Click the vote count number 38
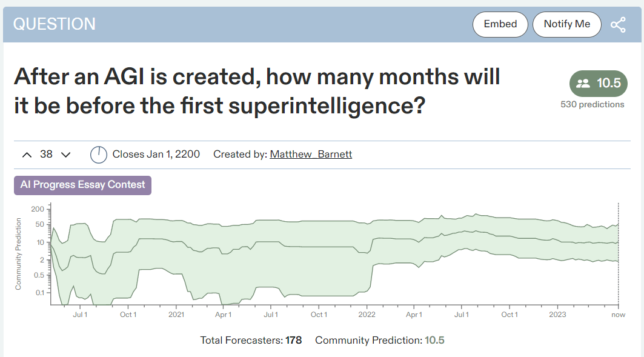This screenshot has height=357, width=644. pos(46,155)
